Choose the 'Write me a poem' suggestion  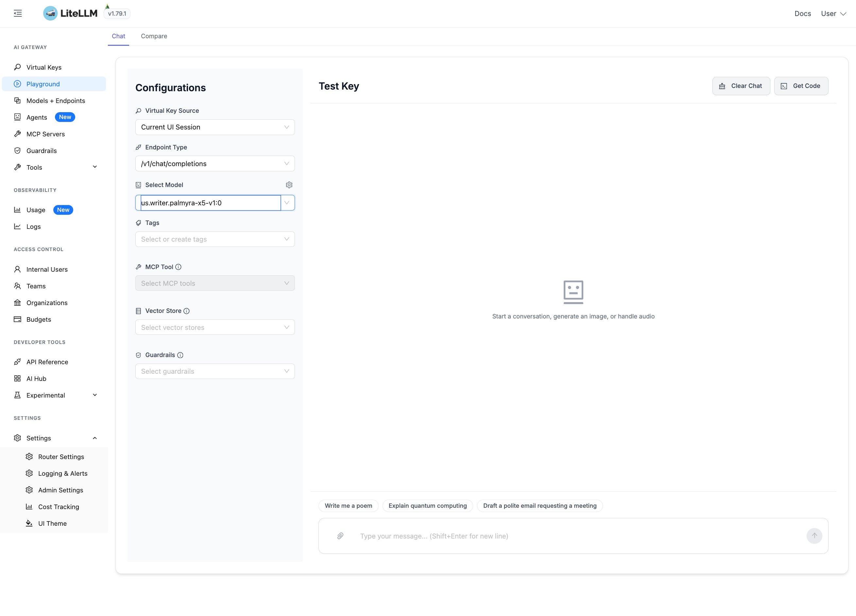point(348,506)
